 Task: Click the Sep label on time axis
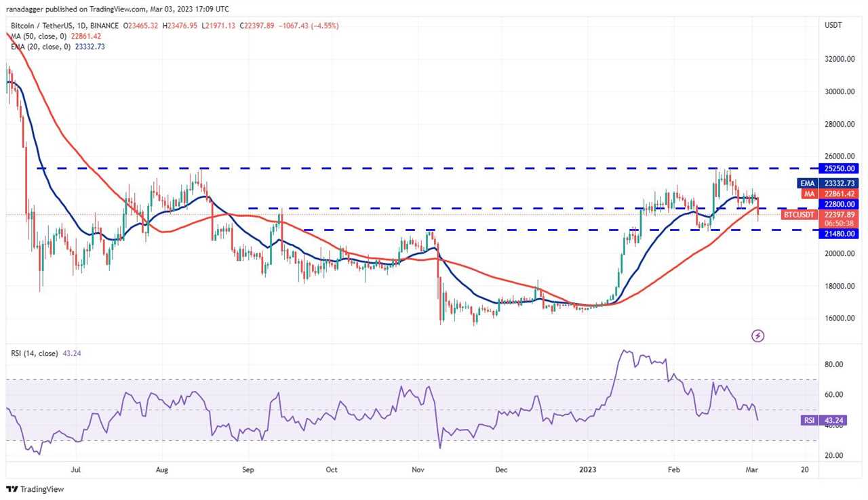click(248, 469)
